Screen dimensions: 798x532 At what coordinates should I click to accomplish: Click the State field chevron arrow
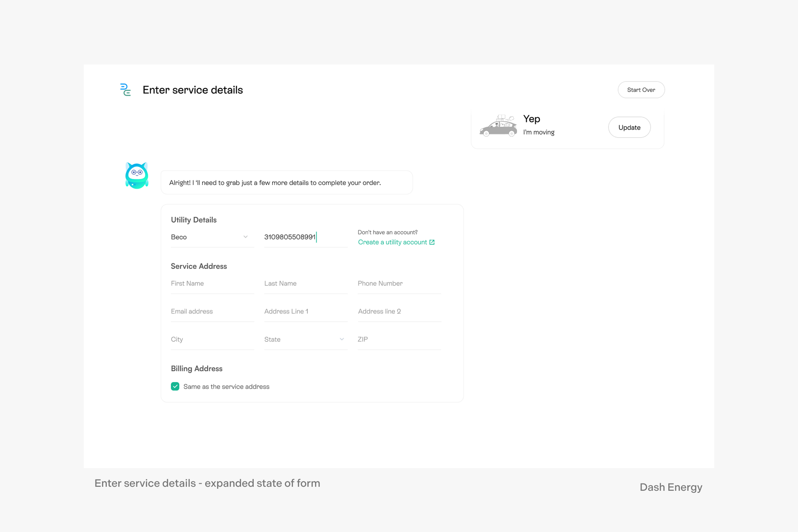click(x=342, y=339)
